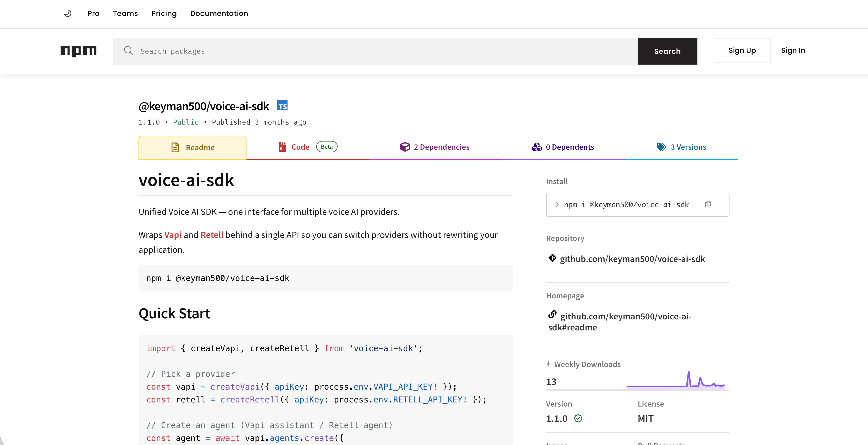Click the install command text in sidebar

pos(626,205)
